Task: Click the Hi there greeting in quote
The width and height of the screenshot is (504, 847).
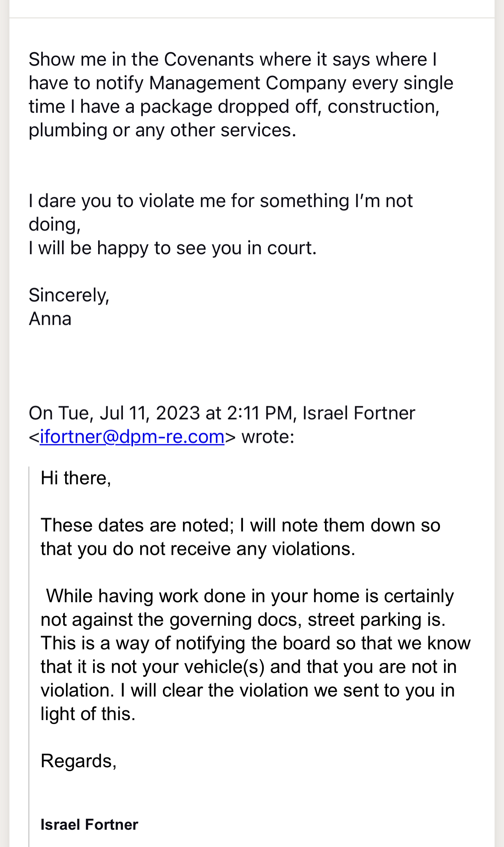Action: pyautogui.click(x=76, y=478)
